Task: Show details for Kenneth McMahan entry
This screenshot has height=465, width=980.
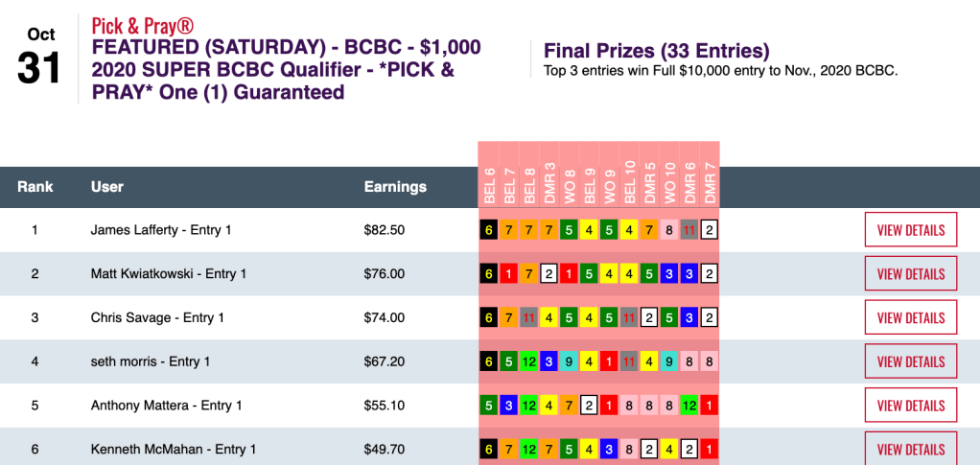Action: (x=910, y=449)
